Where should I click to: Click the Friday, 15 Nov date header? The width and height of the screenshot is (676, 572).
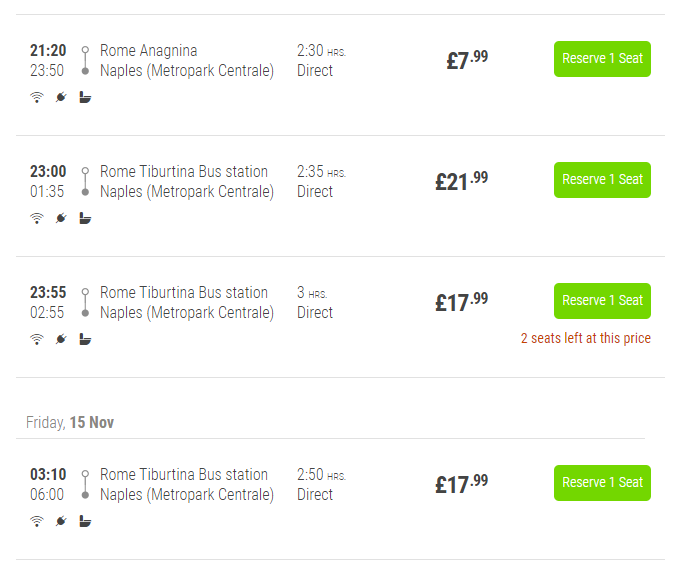point(70,423)
